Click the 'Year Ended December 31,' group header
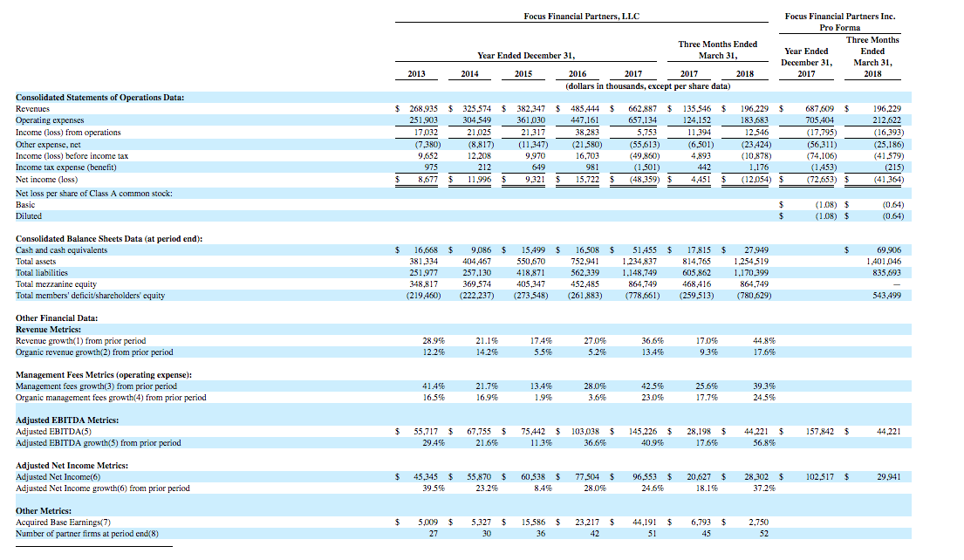The height and width of the screenshot is (560, 964). point(526,55)
